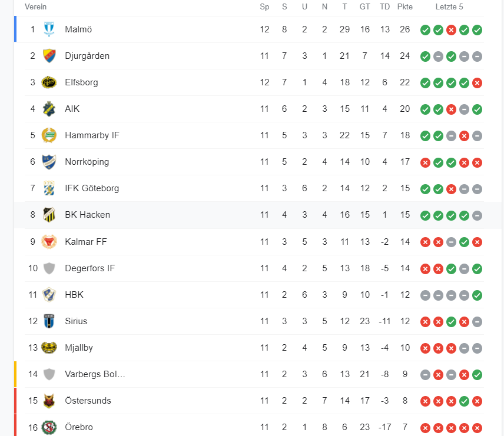The image size is (504, 436).
Task: Click the Örebro club logo
Action: tap(49, 427)
